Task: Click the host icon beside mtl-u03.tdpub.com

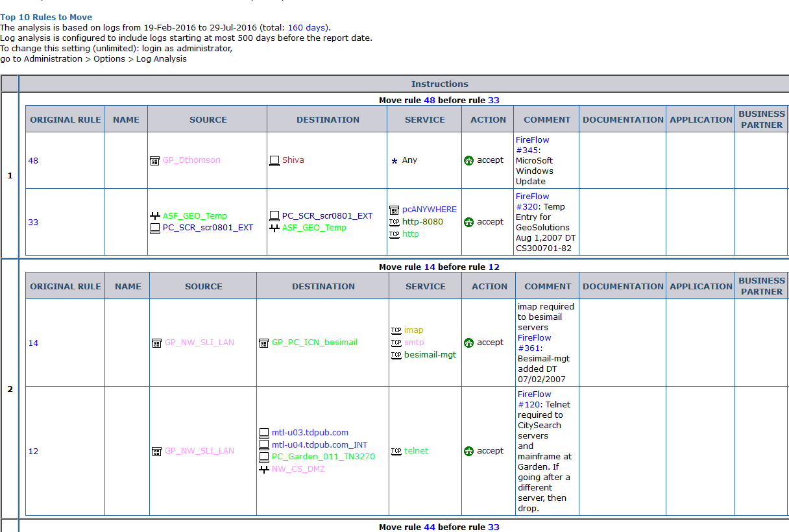Action: 263,433
